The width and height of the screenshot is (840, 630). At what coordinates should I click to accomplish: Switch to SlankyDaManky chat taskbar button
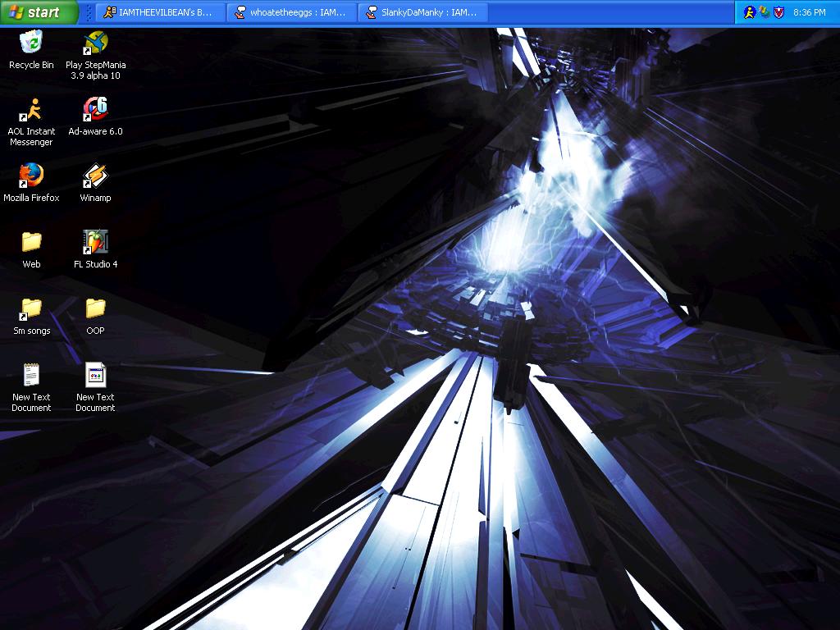click(x=423, y=11)
